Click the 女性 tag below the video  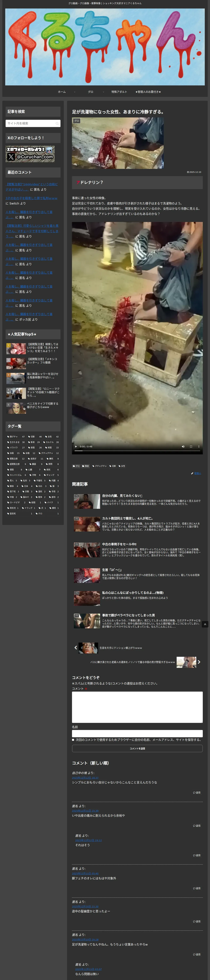click(122, 466)
